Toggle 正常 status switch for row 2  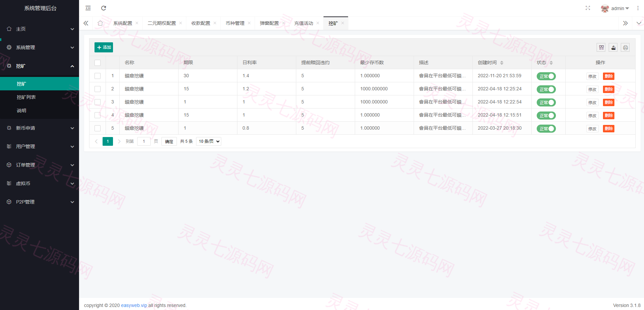click(x=546, y=89)
